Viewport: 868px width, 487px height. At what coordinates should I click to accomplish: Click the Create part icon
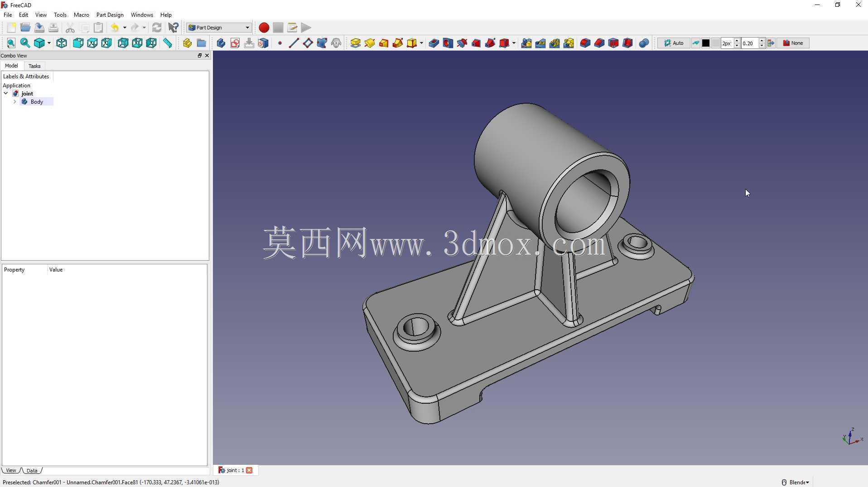[x=187, y=43]
